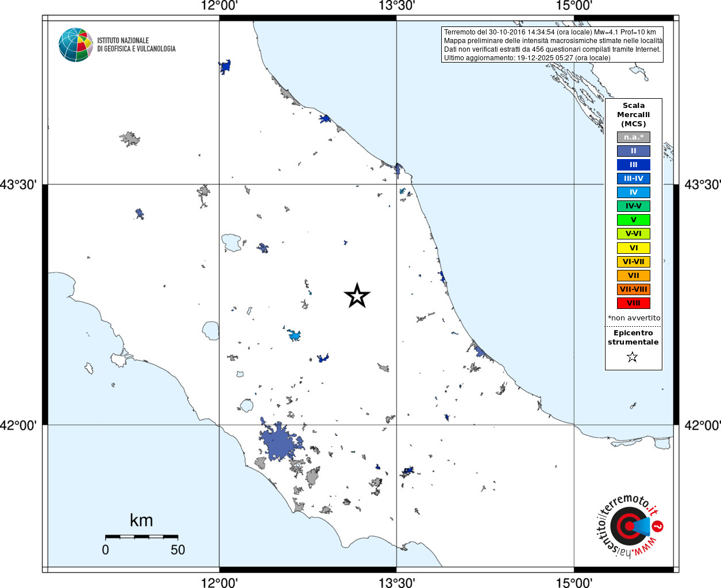Click the top 12°00' longitude label
Screen dimensions: 721x588
219,6
